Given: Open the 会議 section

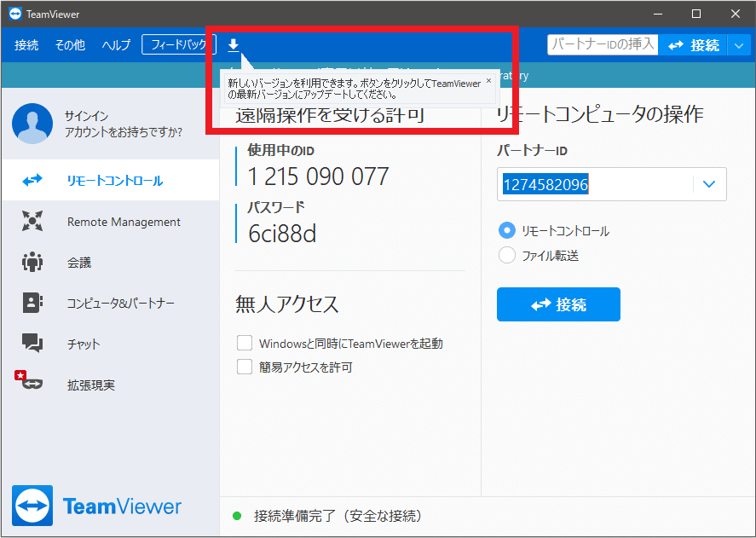Looking at the screenshot, I should [x=111, y=263].
